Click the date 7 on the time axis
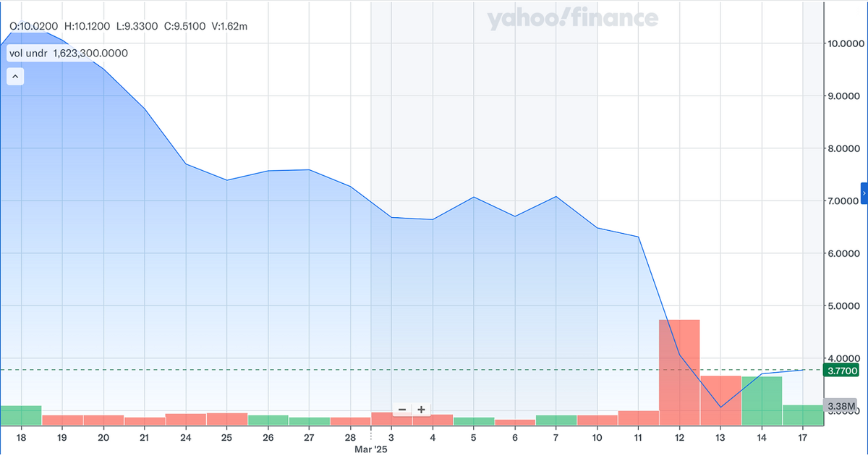The image size is (868, 456). click(556, 437)
